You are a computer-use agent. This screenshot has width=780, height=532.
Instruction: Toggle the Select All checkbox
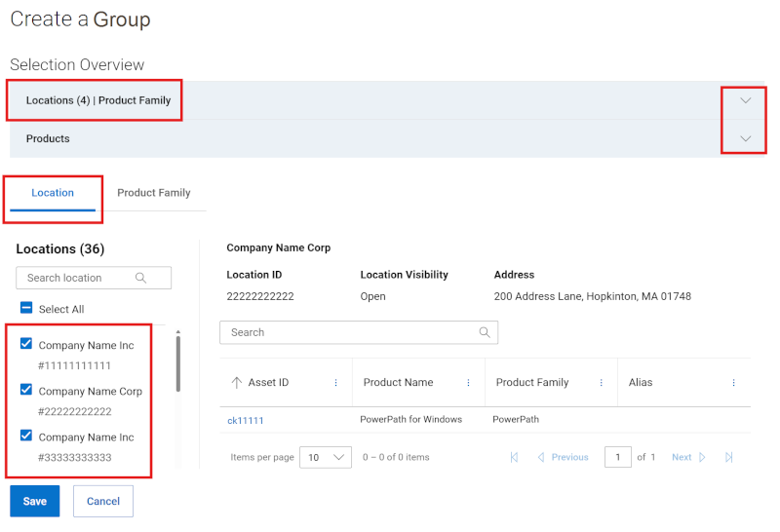[26, 308]
